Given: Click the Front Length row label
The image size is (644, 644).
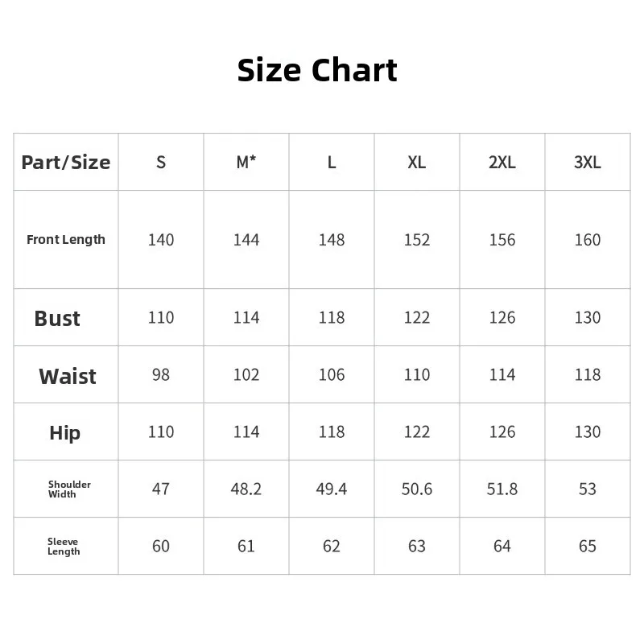Looking at the screenshot, I should pos(66,239).
